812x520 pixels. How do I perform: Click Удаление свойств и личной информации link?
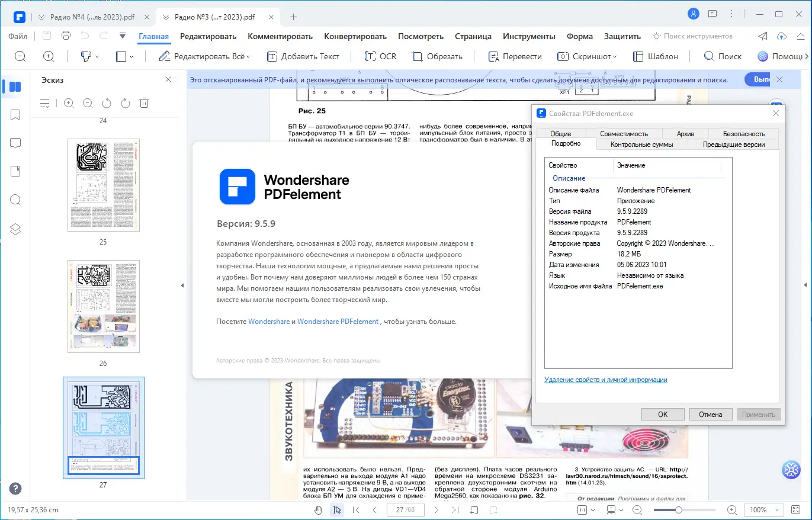tap(606, 380)
